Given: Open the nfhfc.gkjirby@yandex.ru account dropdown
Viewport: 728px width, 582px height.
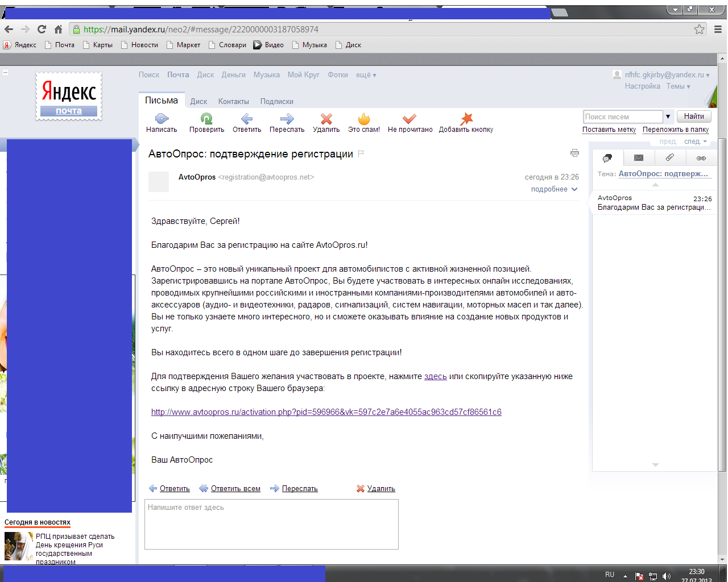Looking at the screenshot, I should pos(667,75).
